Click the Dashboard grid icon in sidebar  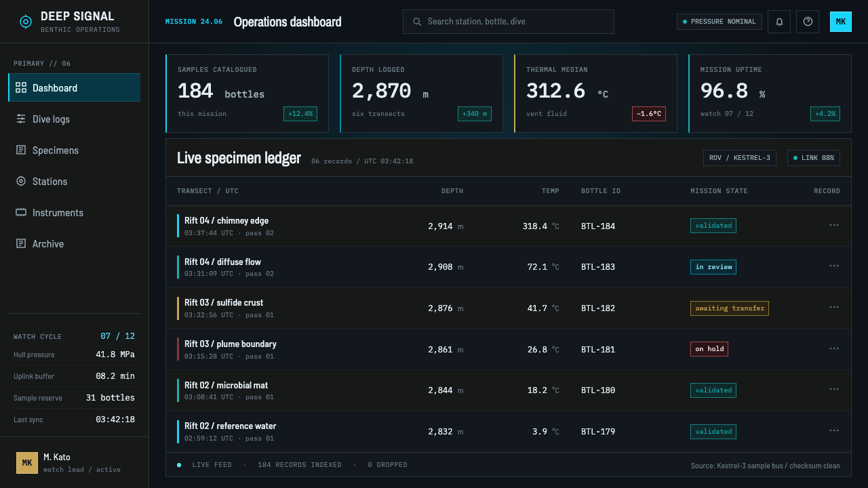click(x=21, y=87)
